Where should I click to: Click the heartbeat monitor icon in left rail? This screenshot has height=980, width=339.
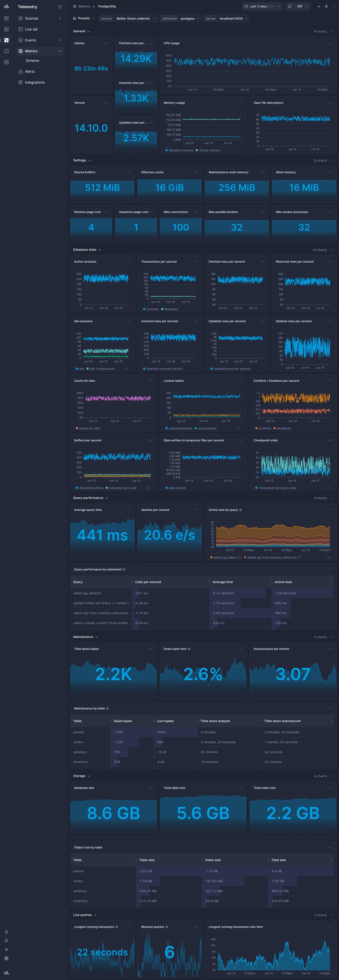[x=6, y=29]
